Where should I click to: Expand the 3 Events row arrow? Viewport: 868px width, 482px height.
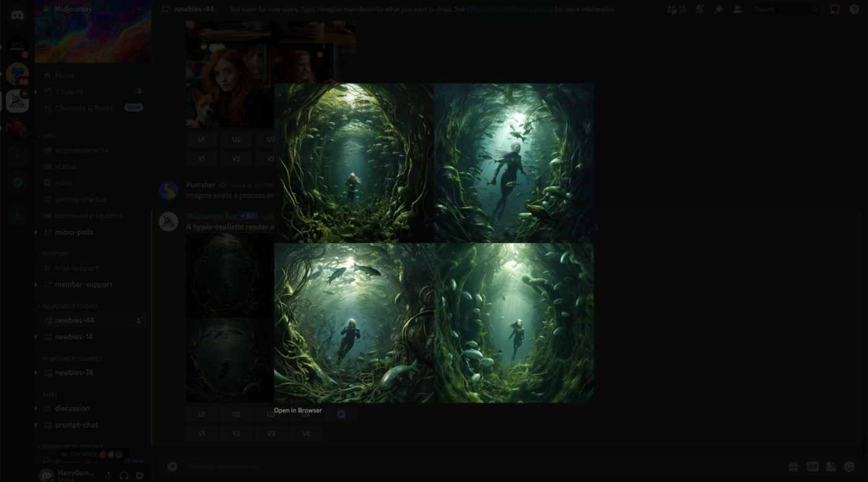[x=35, y=92]
